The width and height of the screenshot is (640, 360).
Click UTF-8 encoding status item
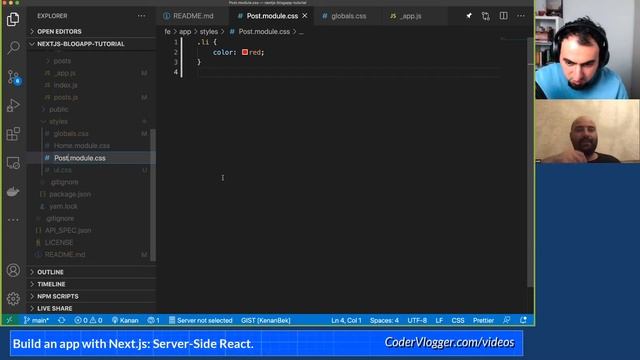point(417,320)
